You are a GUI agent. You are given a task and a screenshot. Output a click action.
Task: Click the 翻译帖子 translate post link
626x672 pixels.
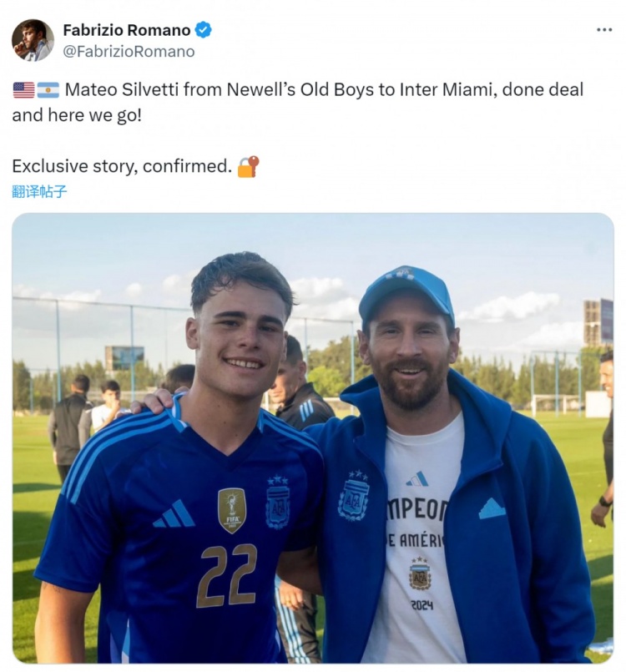[39, 191]
